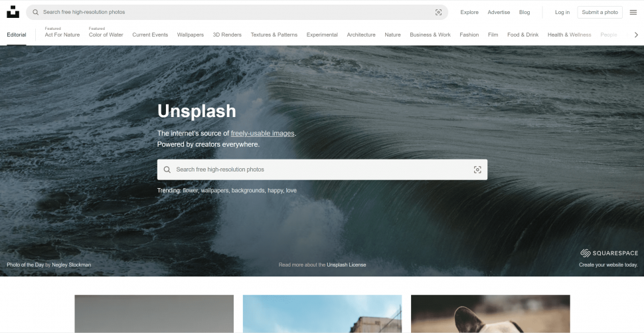Switch to Wallpapers topic

point(190,35)
